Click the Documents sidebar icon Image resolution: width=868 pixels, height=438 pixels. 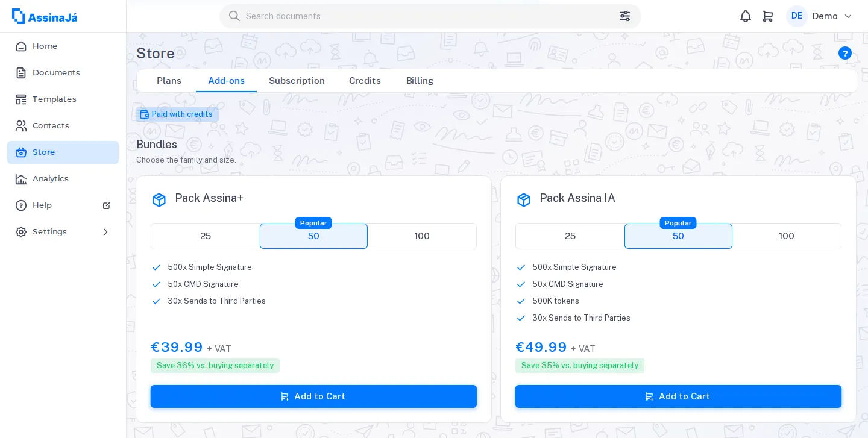click(21, 73)
